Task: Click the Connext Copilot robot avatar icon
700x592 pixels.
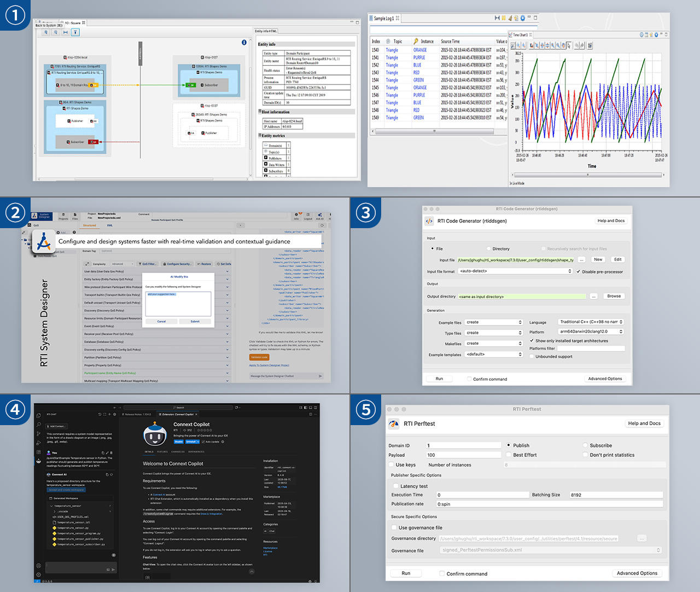Action: click(x=155, y=435)
